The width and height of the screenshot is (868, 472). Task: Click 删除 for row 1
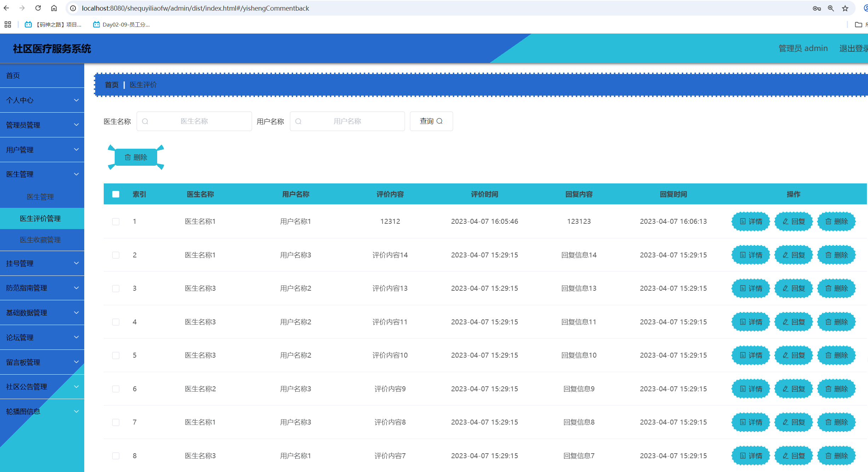(x=836, y=221)
